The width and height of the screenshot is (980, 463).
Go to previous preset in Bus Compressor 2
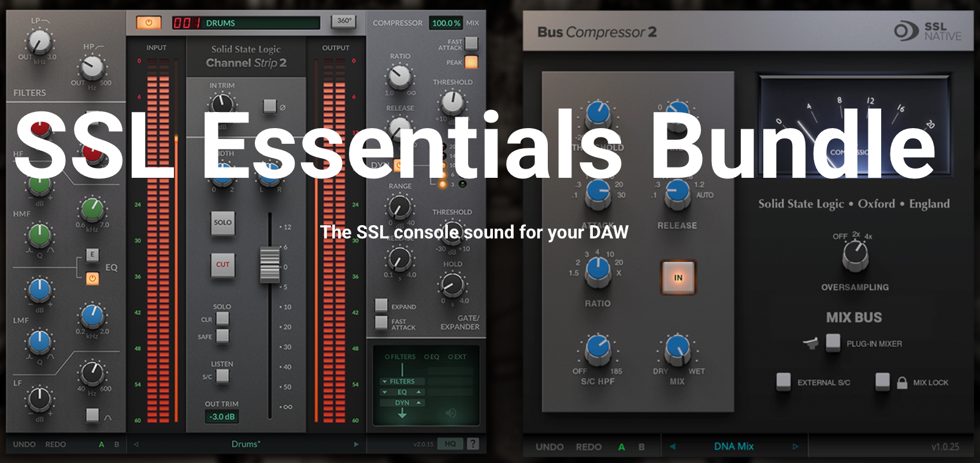pos(672,446)
